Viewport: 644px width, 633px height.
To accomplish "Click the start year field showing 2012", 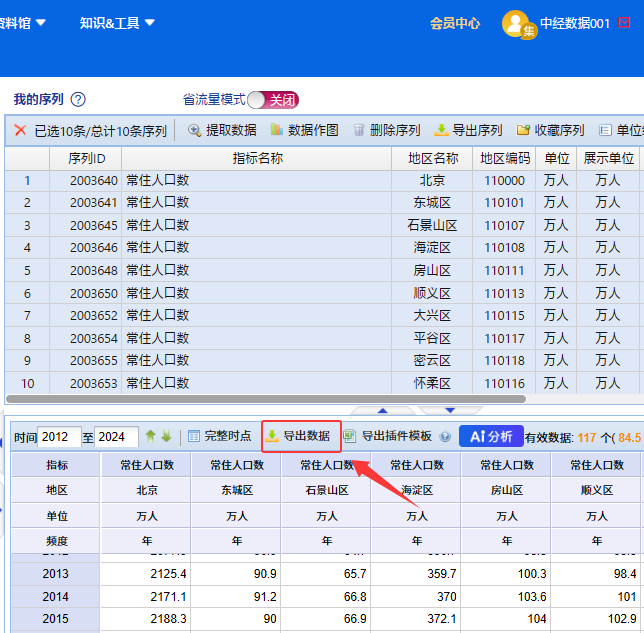I will tap(59, 437).
